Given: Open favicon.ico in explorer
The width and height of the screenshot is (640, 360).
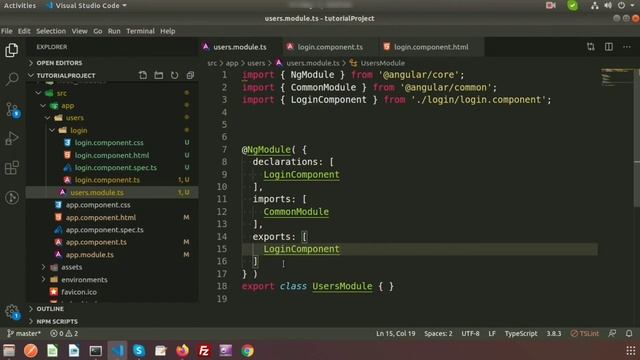Looking at the screenshot, I should pos(79,292).
